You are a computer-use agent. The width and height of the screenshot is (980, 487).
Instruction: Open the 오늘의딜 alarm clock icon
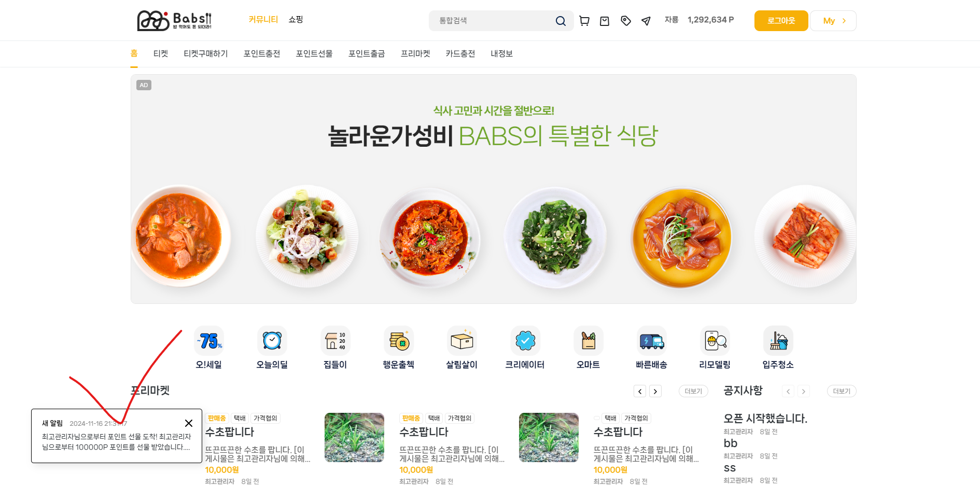pyautogui.click(x=272, y=341)
